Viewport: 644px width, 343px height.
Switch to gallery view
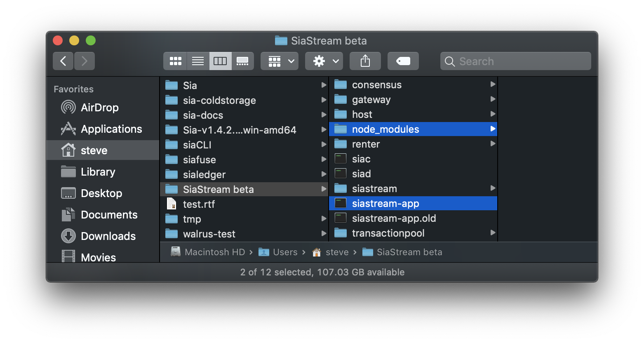point(242,61)
